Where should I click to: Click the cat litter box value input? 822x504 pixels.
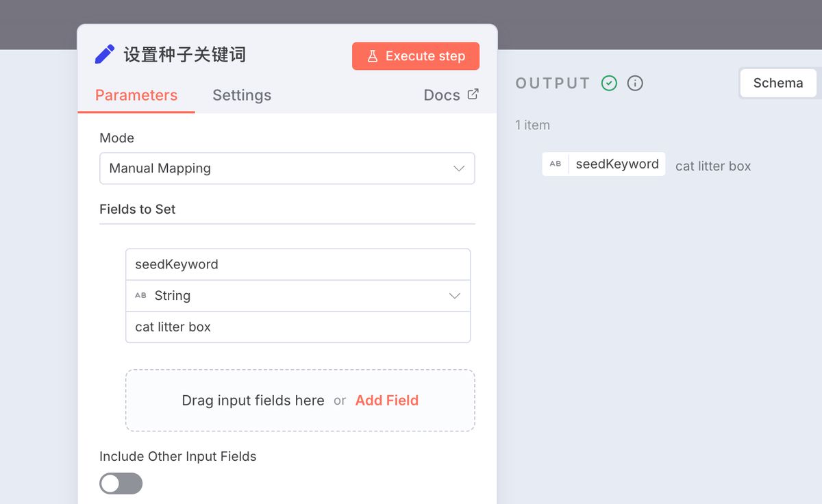(298, 327)
